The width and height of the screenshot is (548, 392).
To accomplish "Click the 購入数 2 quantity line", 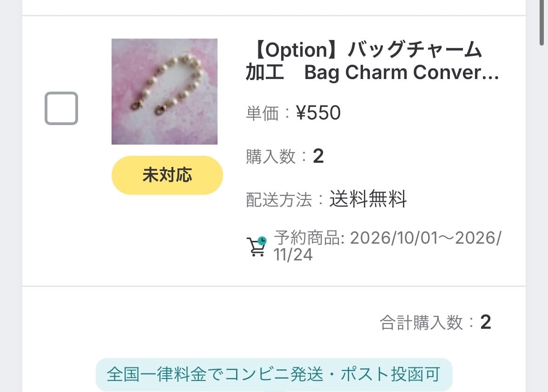I will [x=285, y=156].
